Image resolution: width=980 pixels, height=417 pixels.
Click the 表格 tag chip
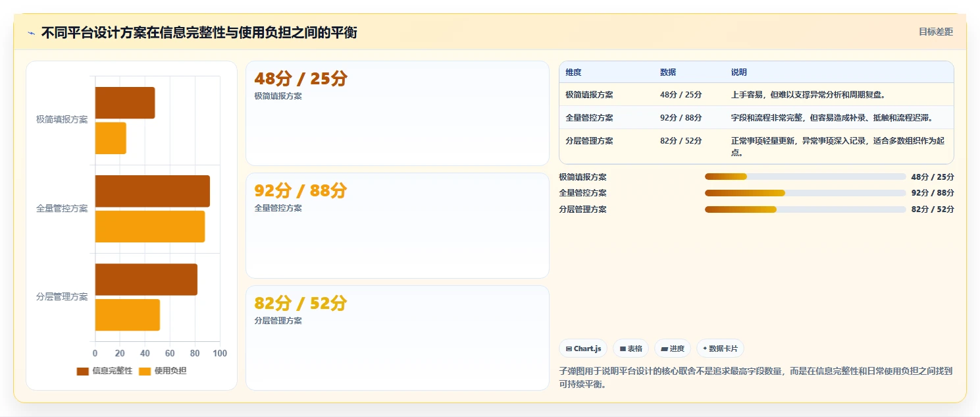pos(631,348)
